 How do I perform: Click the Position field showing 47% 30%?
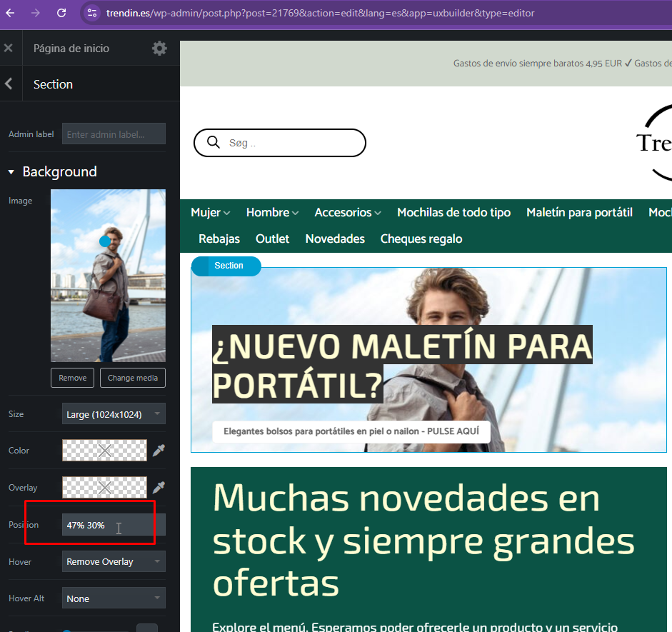114,525
